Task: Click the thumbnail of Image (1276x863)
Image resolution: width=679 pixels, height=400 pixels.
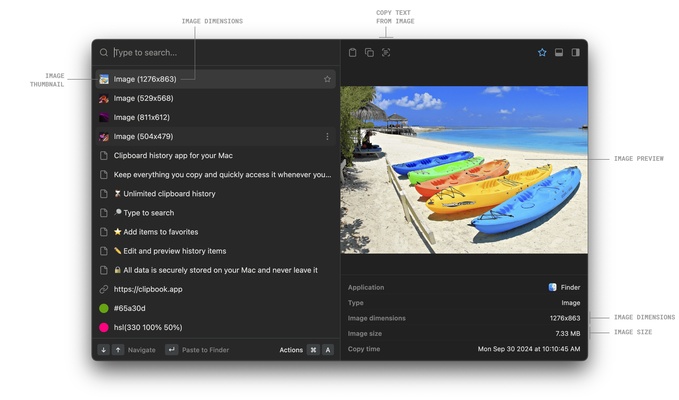Action: (x=103, y=79)
